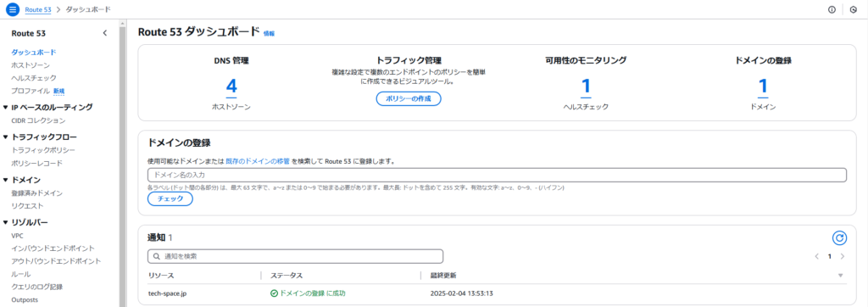Click the 最終更新 column header
This screenshot has width=868, height=307.
click(x=442, y=276)
